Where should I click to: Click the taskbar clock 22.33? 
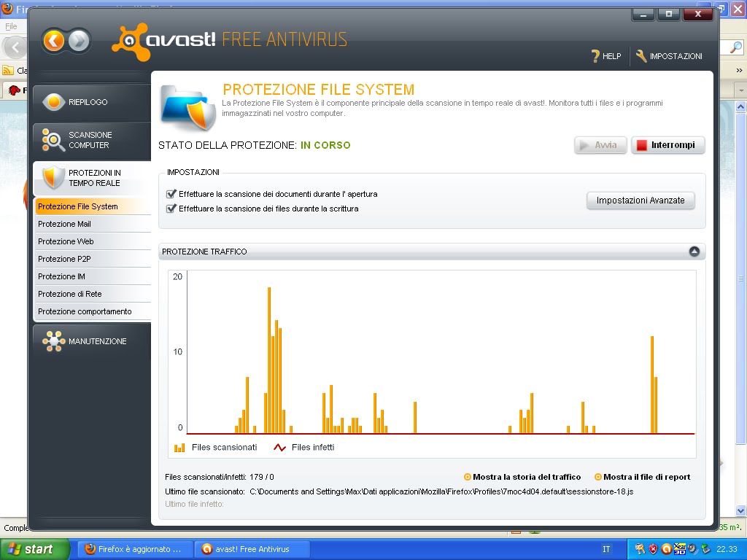727,549
